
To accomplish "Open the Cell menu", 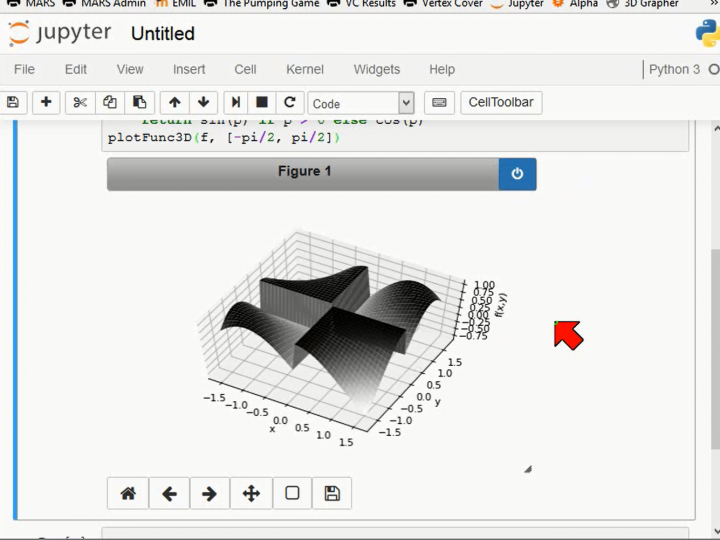I will pos(245,69).
